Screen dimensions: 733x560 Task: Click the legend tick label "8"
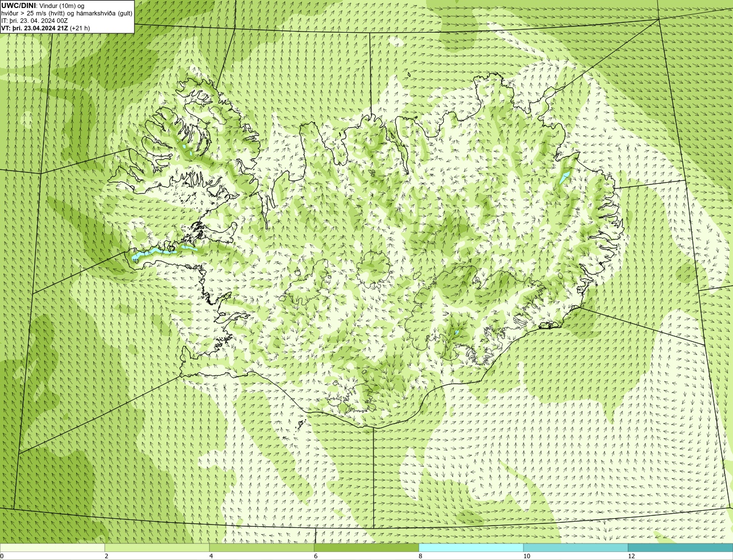coord(421,556)
